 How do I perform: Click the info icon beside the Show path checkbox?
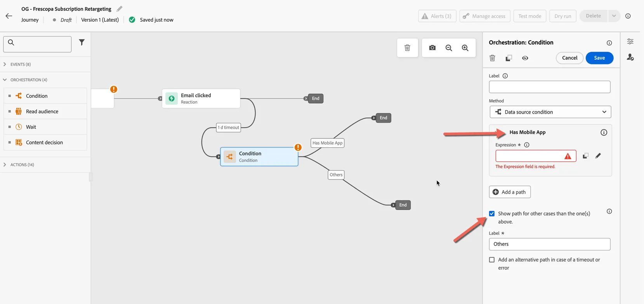pyautogui.click(x=609, y=211)
